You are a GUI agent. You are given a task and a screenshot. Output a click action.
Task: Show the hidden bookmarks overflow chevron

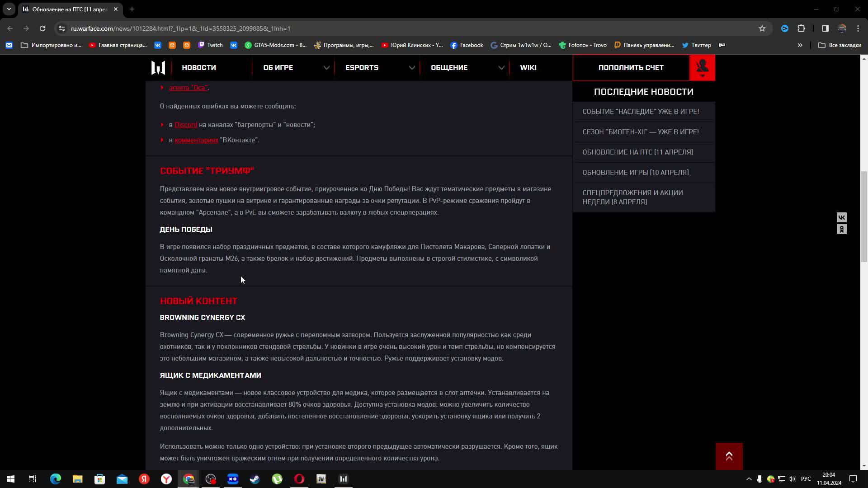pos(800,45)
